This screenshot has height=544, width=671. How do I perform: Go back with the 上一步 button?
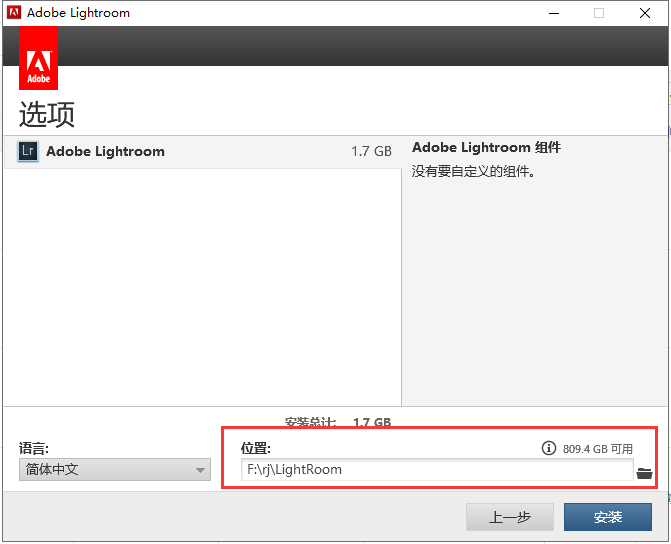pyautogui.click(x=510, y=517)
